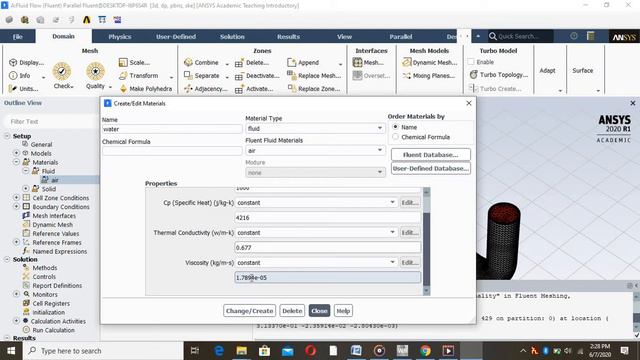The width and height of the screenshot is (640, 360).
Task: Expand the Solid tree node
Action: click(25, 189)
